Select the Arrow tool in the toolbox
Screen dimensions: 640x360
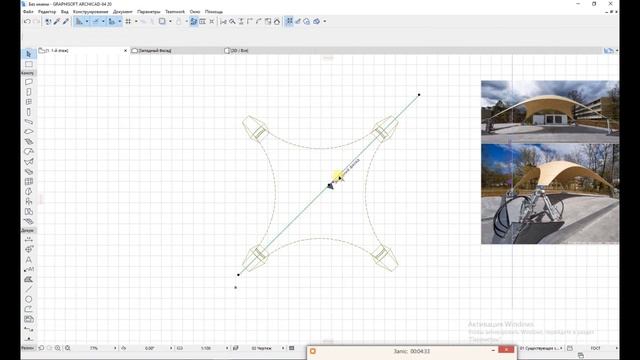click(x=29, y=54)
